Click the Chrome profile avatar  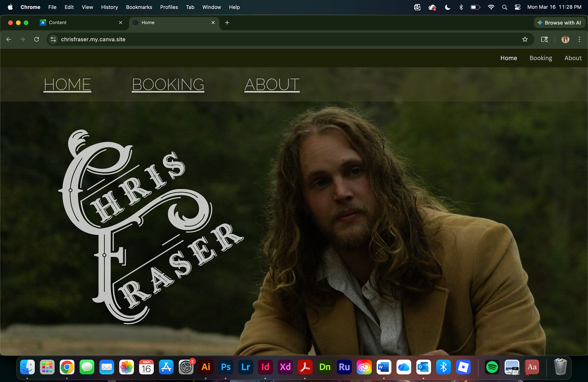click(x=565, y=39)
